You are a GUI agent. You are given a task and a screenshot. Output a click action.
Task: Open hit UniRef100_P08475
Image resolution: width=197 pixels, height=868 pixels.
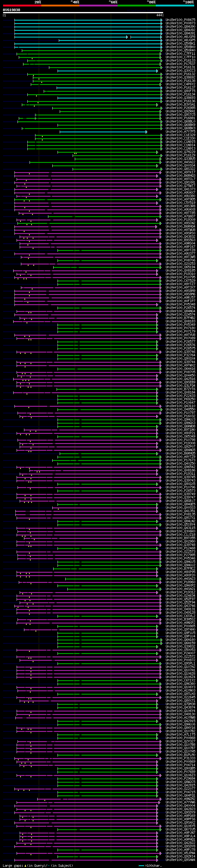click(180, 20)
